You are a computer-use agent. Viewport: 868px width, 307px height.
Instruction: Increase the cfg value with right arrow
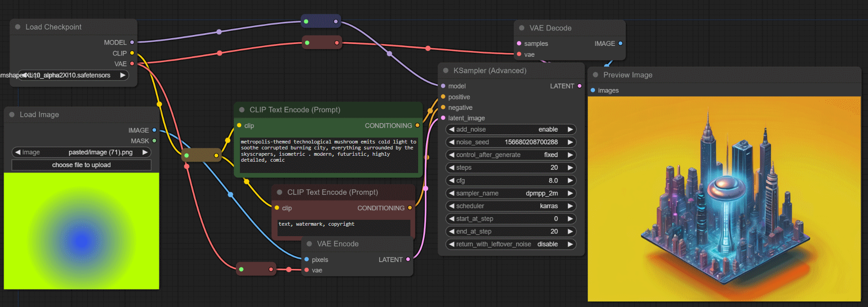[x=571, y=181]
